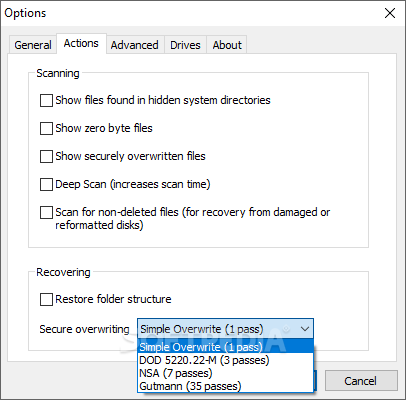Open the Advanced tab
Image resolution: width=406 pixels, height=400 pixels.
pos(135,45)
